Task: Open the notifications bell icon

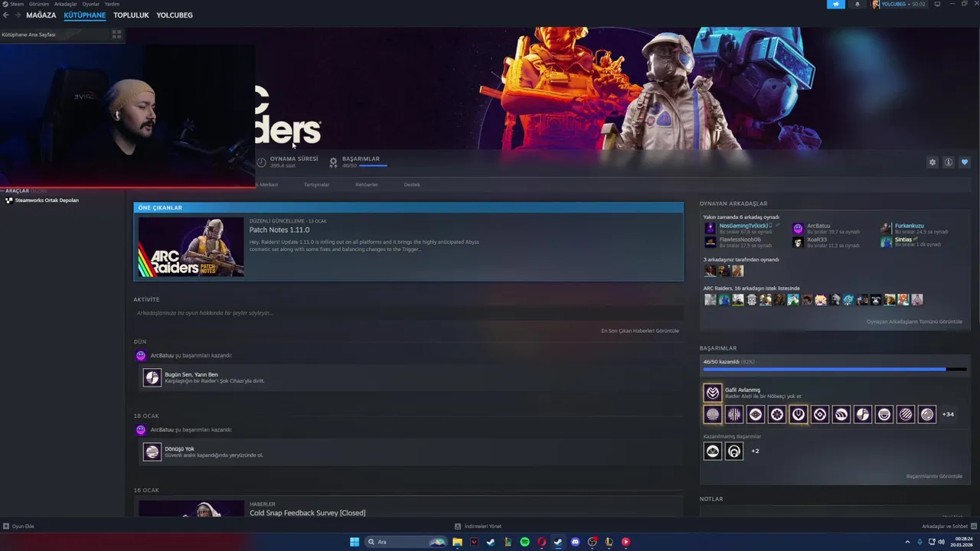Action: pyautogui.click(x=857, y=4)
